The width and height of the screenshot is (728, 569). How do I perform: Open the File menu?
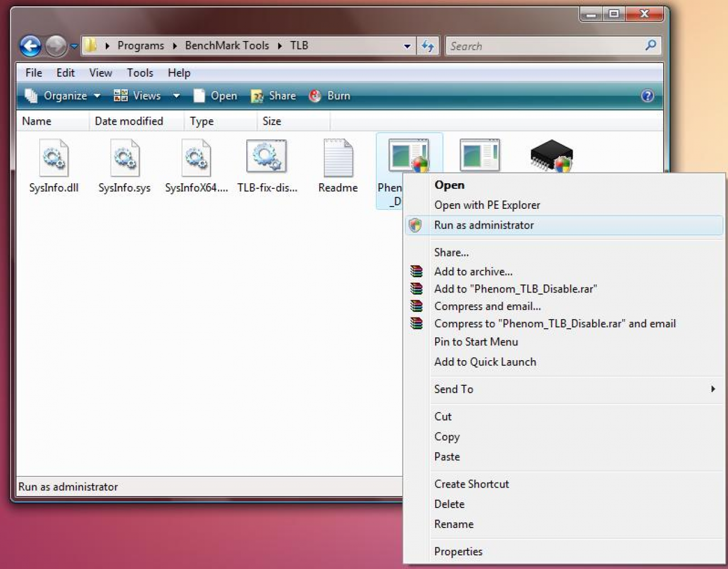34,73
